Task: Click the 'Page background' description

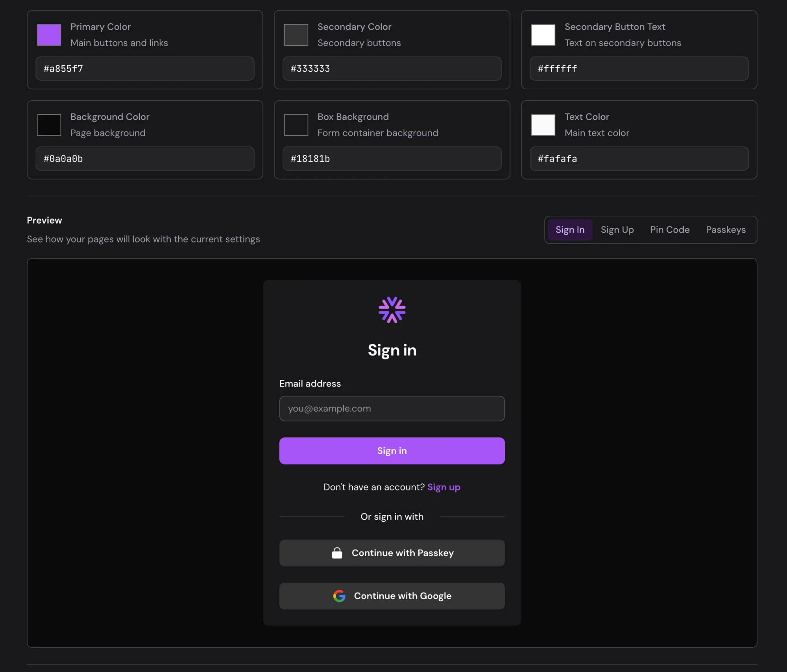Action: [x=108, y=133]
